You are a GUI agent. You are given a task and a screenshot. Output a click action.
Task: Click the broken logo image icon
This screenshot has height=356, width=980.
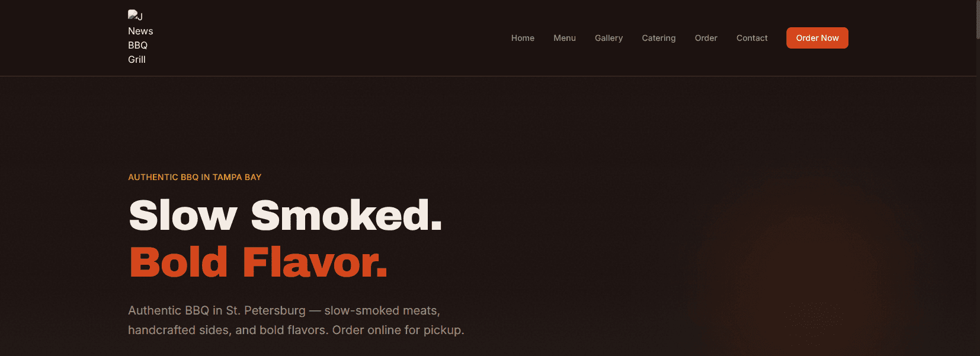point(133,15)
